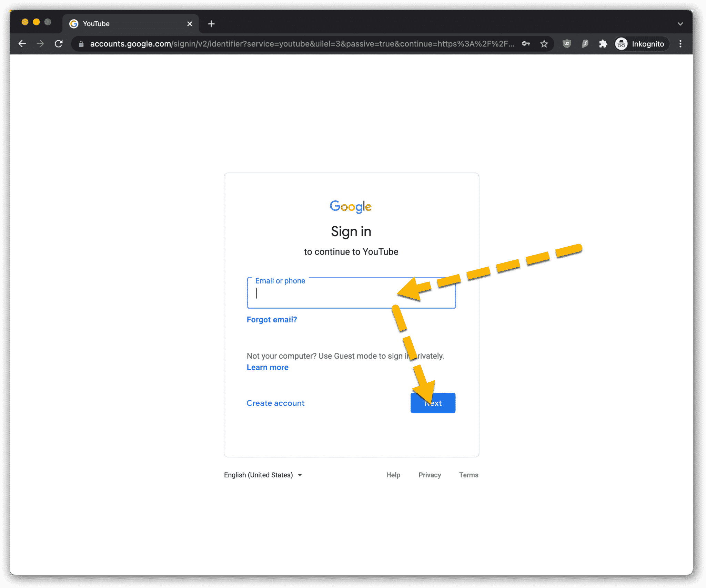Open the English (United States) language dropdown

(x=263, y=475)
